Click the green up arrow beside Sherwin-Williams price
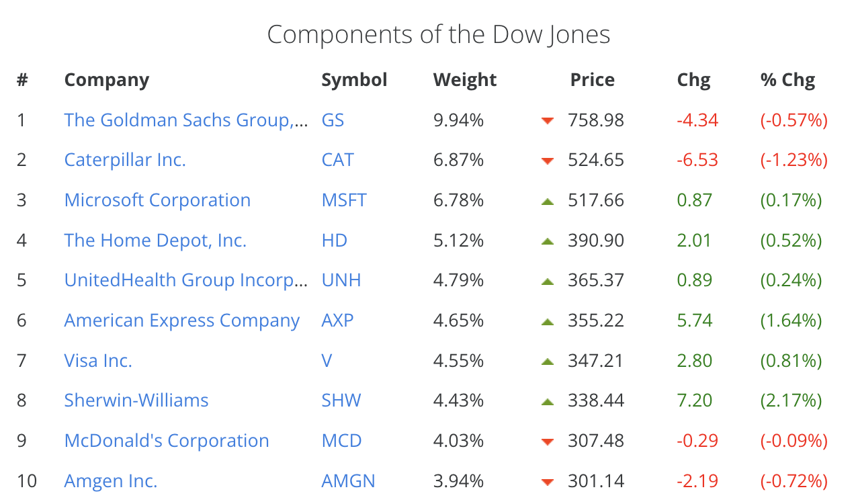856x504 pixels. click(548, 401)
